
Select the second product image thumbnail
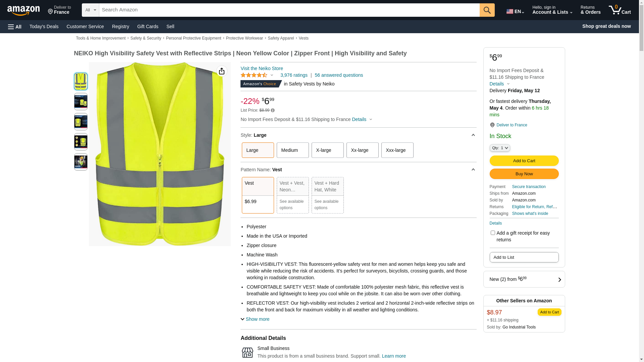pyautogui.click(x=81, y=102)
